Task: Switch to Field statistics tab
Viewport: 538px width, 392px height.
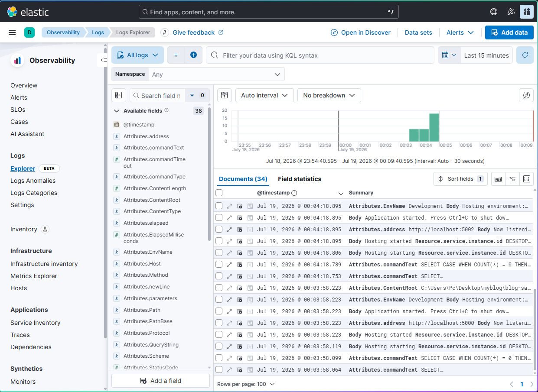Action: point(300,179)
